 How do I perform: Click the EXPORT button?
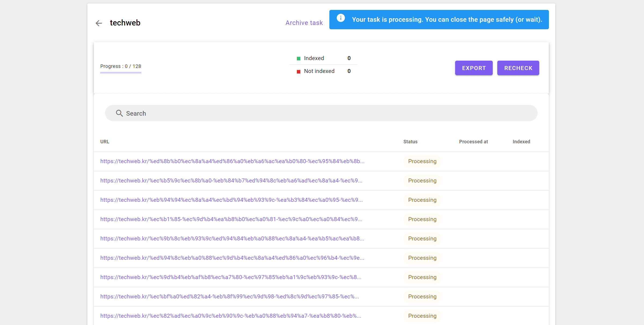click(x=474, y=68)
